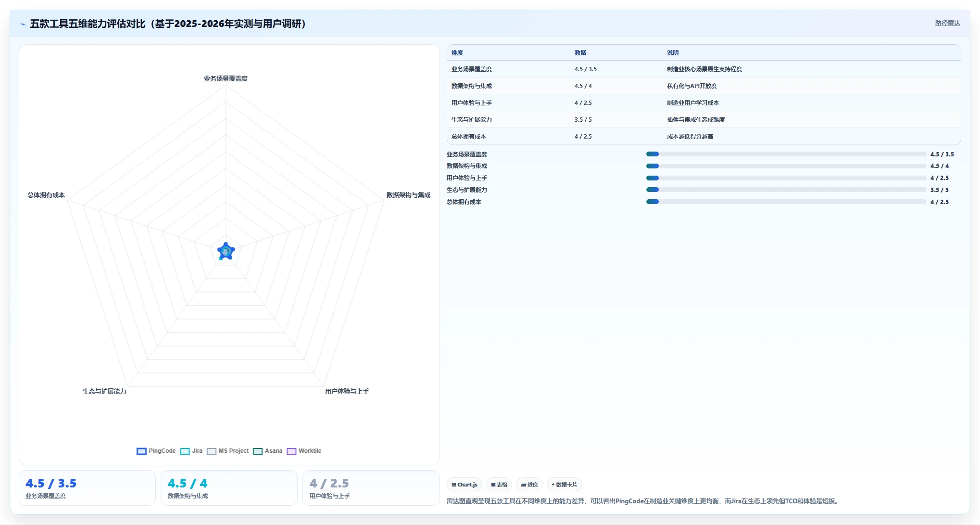
Task: Click the 数据卡片 tag chip
Action: [565, 485]
